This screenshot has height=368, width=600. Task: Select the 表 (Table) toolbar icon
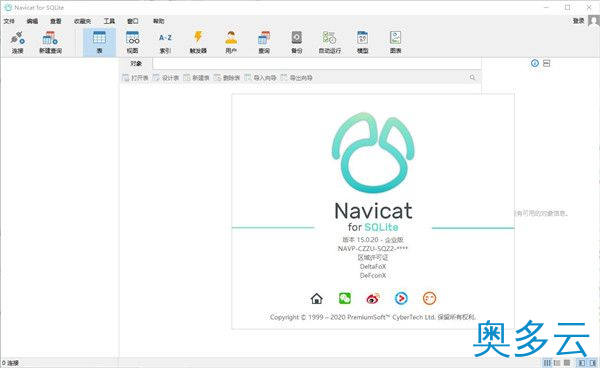point(99,42)
